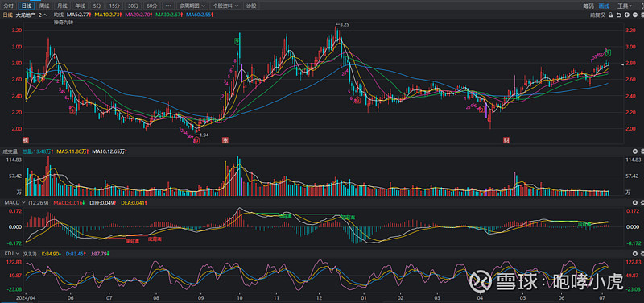Collapse the 大龙地产 indicator row using the caret
This screenshot has height=303, width=644.
pyautogui.click(x=45, y=15)
